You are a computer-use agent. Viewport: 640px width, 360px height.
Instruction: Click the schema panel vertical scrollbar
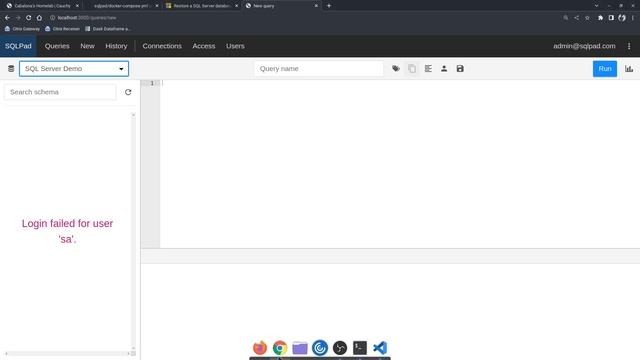pos(133,231)
